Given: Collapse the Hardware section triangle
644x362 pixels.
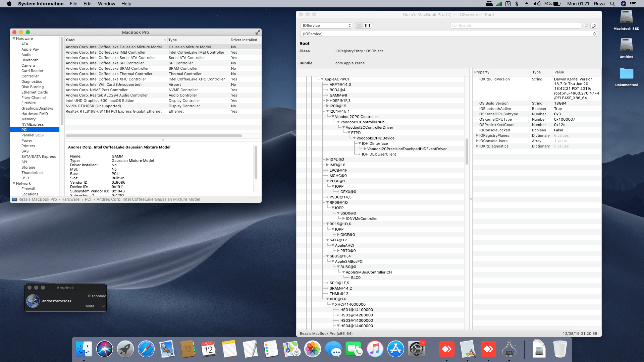Looking at the screenshot, I should pyautogui.click(x=14, y=39).
